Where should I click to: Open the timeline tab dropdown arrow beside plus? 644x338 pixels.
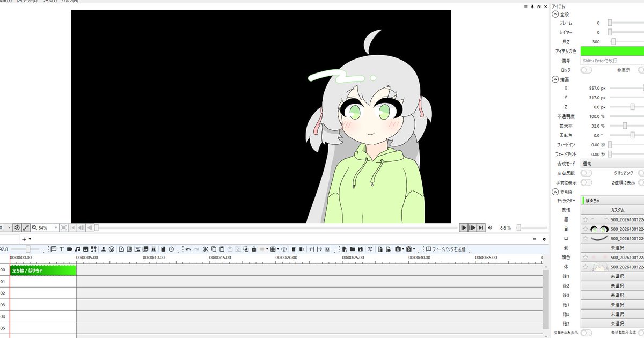click(30, 239)
